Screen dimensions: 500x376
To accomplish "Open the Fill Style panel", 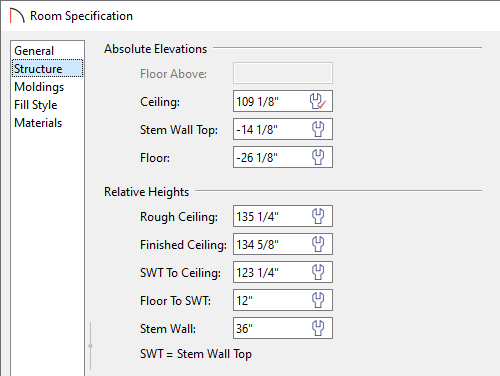I will click(47, 105).
